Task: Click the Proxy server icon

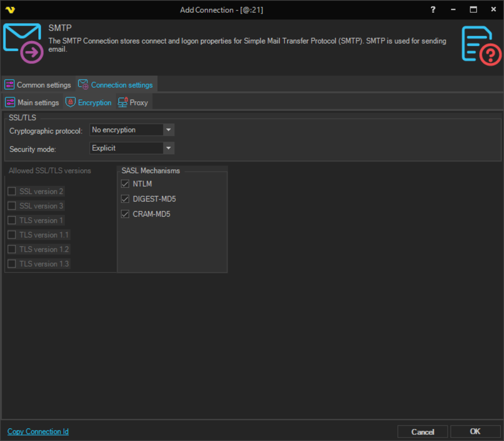Action: pos(122,102)
